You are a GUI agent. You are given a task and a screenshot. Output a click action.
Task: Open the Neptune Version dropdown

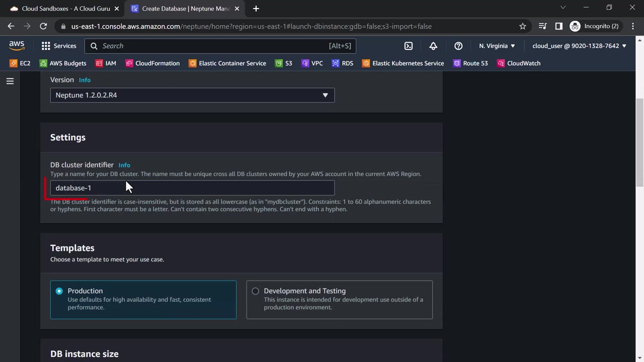(x=192, y=95)
